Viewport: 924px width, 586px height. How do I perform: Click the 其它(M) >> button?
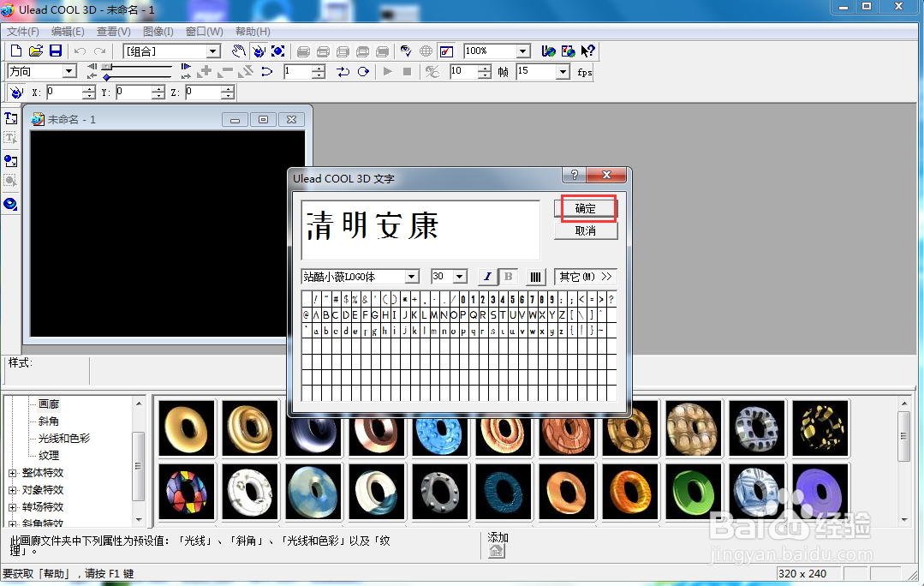pyautogui.click(x=586, y=277)
